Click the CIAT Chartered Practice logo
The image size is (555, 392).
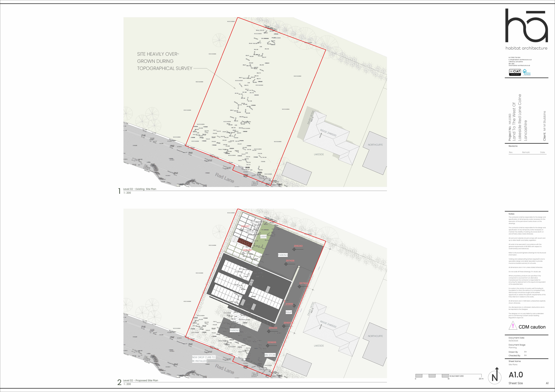click(515, 72)
